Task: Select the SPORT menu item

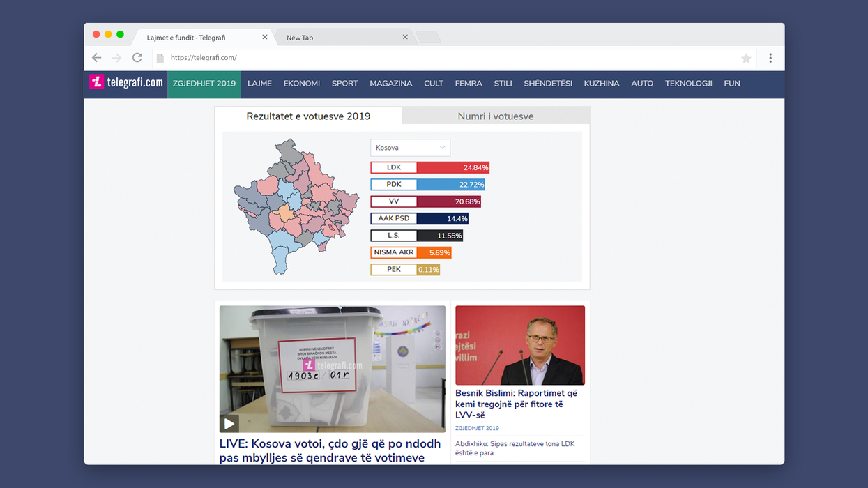Action: [344, 83]
